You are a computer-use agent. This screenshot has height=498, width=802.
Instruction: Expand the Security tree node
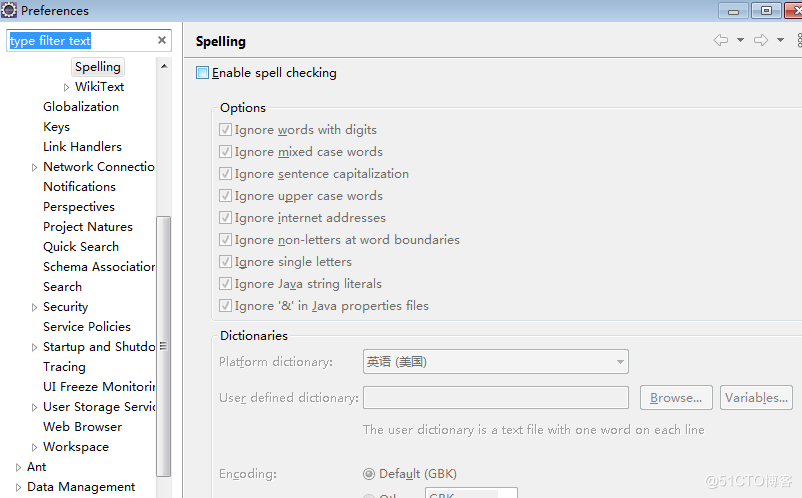(x=35, y=307)
